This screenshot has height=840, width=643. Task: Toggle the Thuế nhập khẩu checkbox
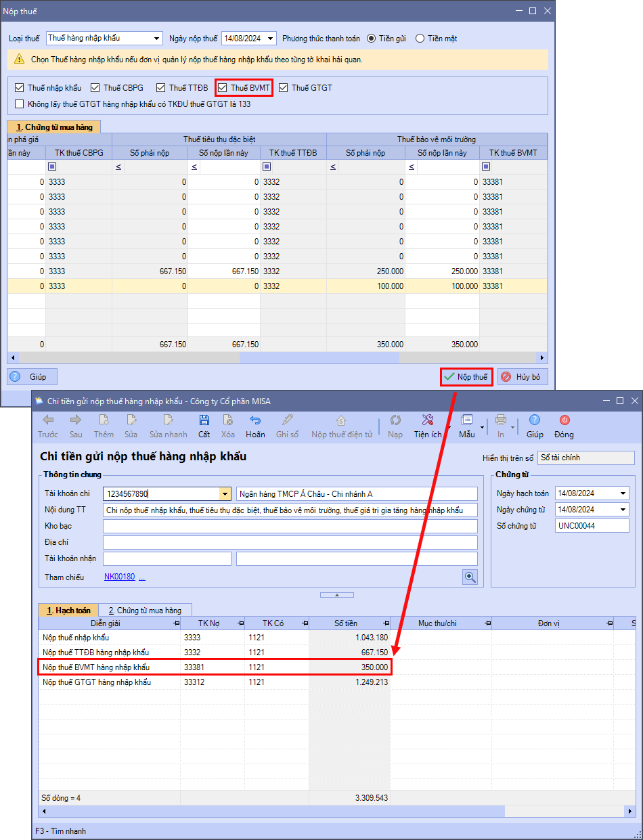(19, 88)
